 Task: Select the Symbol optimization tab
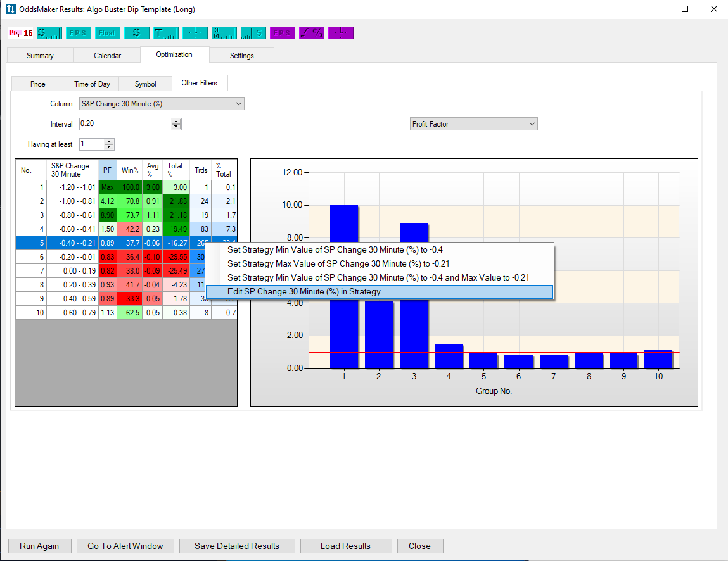pyautogui.click(x=145, y=83)
